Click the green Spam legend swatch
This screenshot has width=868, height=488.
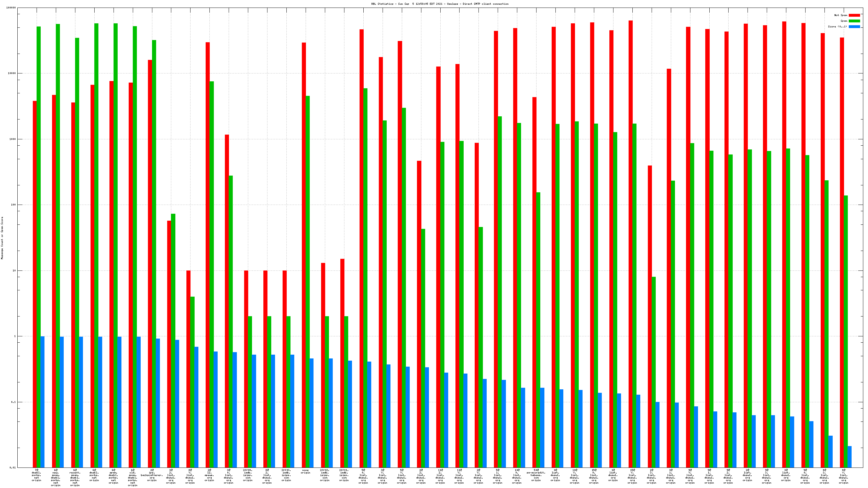pos(854,21)
